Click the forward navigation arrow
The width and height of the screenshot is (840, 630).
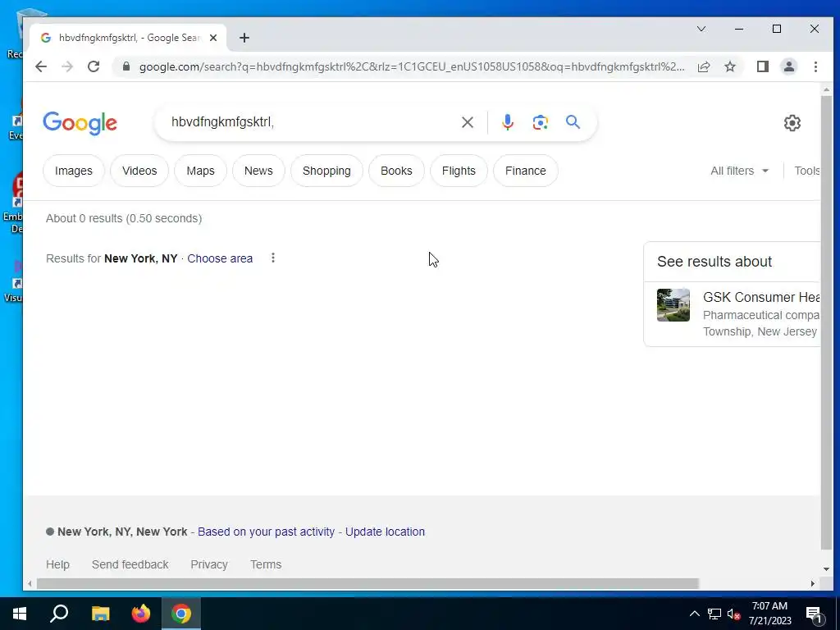(67, 66)
